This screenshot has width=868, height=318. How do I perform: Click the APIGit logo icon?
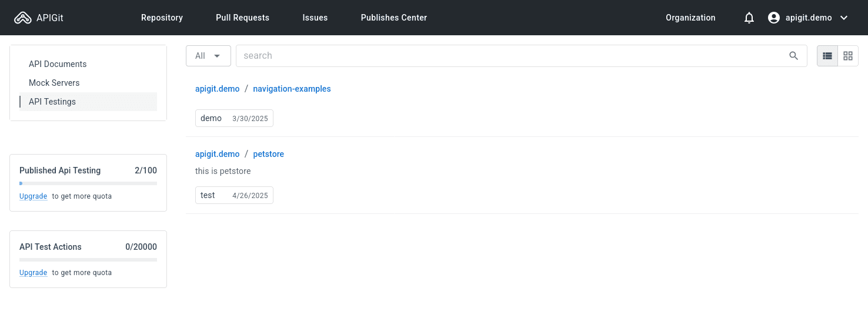click(23, 18)
